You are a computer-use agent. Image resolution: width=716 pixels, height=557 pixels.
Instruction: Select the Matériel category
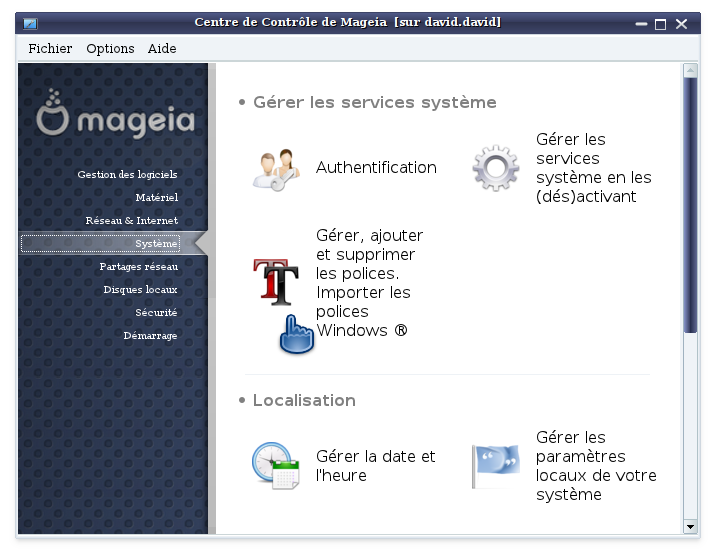click(x=157, y=197)
